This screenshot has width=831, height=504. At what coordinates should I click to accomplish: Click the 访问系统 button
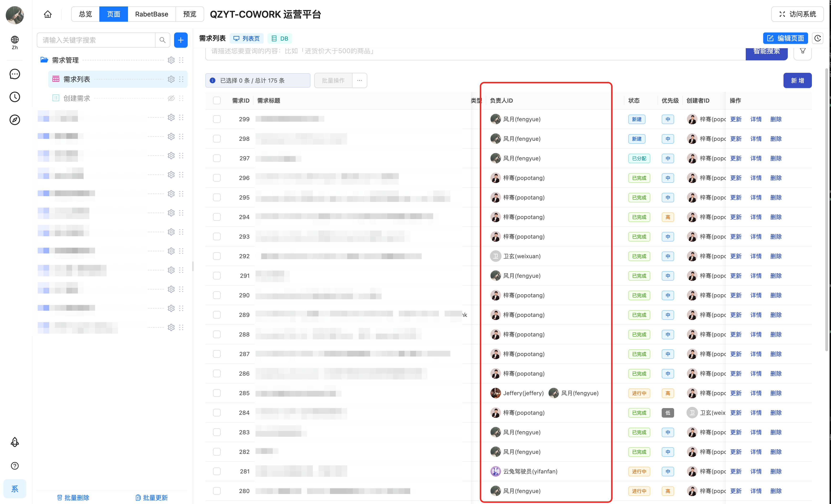(x=797, y=14)
